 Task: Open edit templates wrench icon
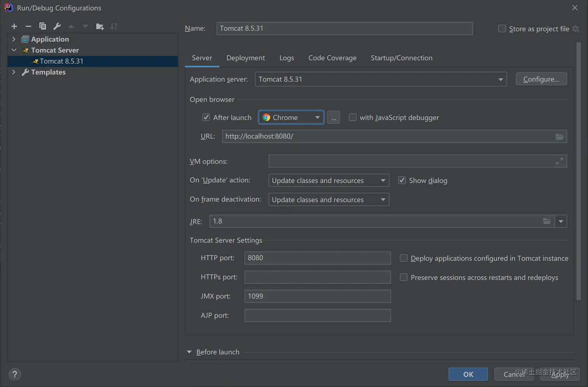click(x=57, y=26)
